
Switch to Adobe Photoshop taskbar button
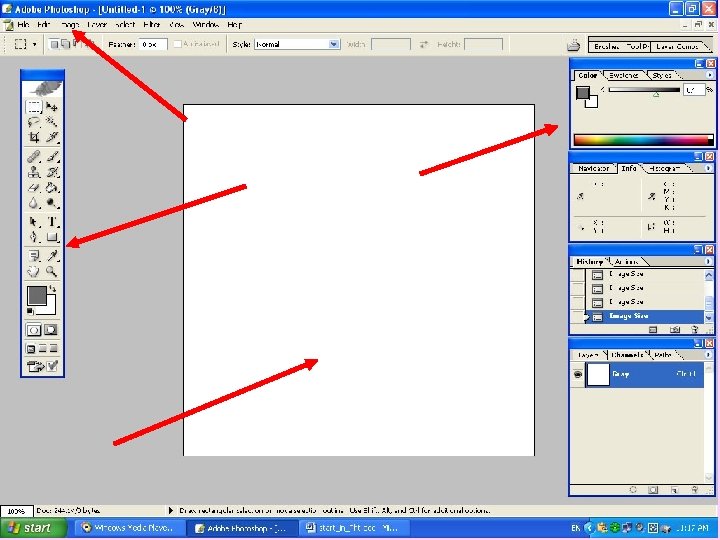(242, 529)
